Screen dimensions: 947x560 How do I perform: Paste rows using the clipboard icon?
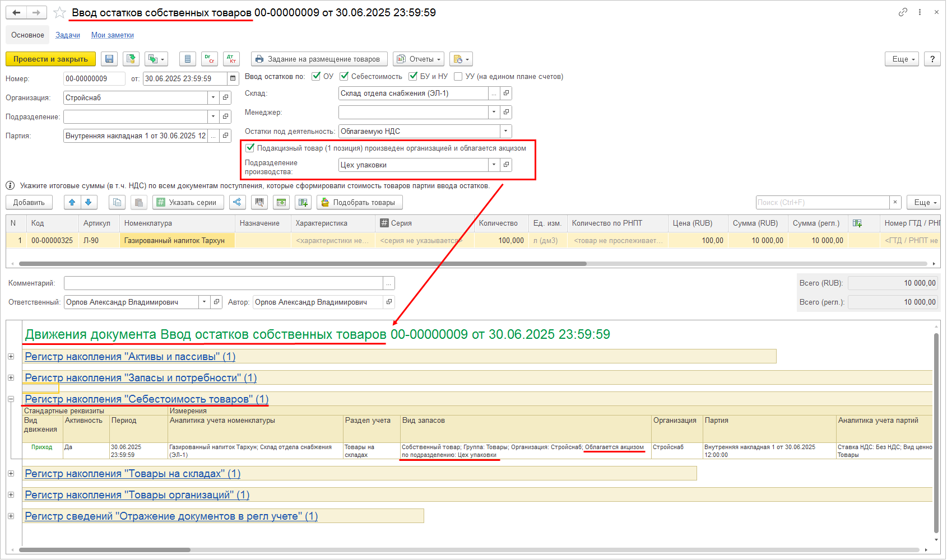[x=139, y=202]
